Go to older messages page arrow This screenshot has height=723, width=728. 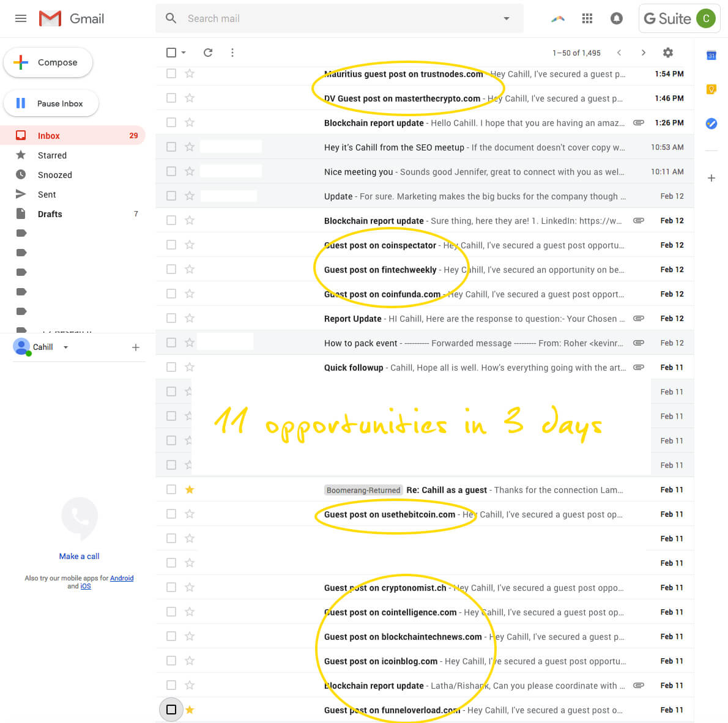coord(643,53)
